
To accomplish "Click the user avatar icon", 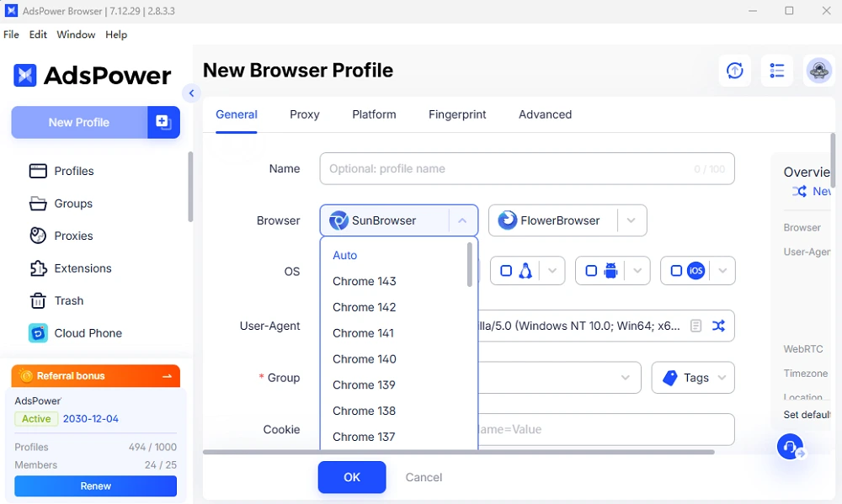I will (x=818, y=72).
